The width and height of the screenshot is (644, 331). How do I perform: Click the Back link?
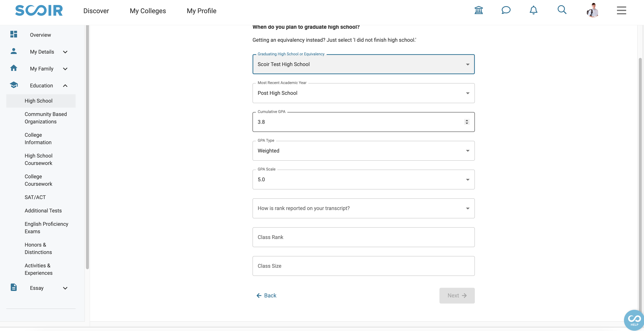(266, 296)
